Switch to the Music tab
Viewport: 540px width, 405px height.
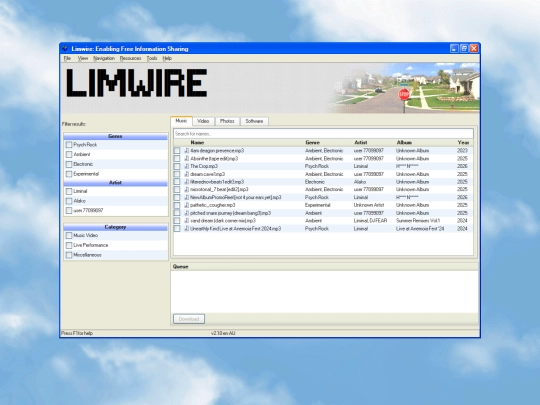(181, 121)
